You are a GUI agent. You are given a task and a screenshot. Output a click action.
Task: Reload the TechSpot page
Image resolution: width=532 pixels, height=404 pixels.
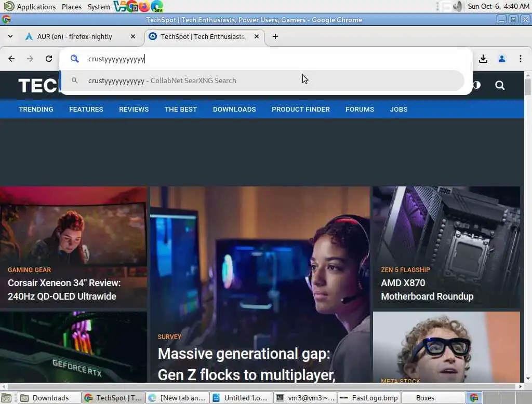[49, 59]
